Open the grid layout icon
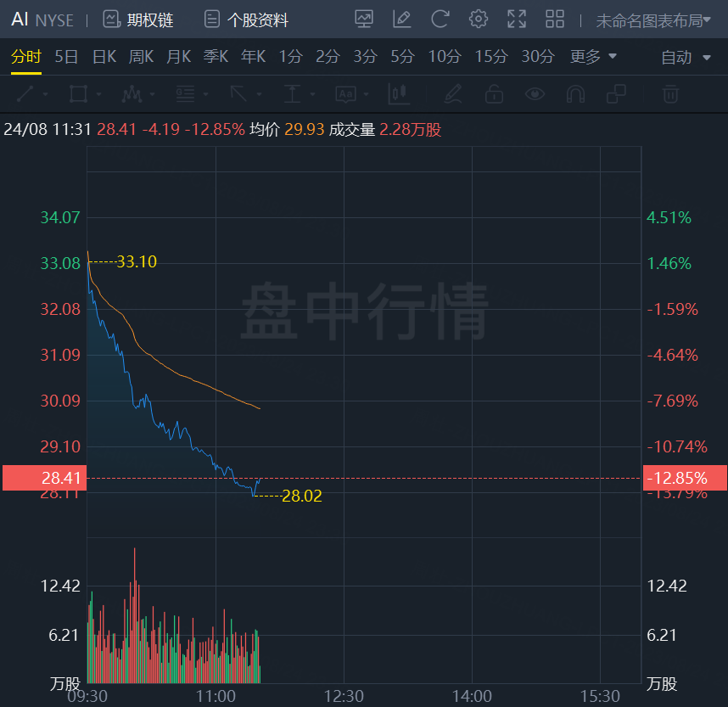The image size is (728, 707). pyautogui.click(x=555, y=19)
